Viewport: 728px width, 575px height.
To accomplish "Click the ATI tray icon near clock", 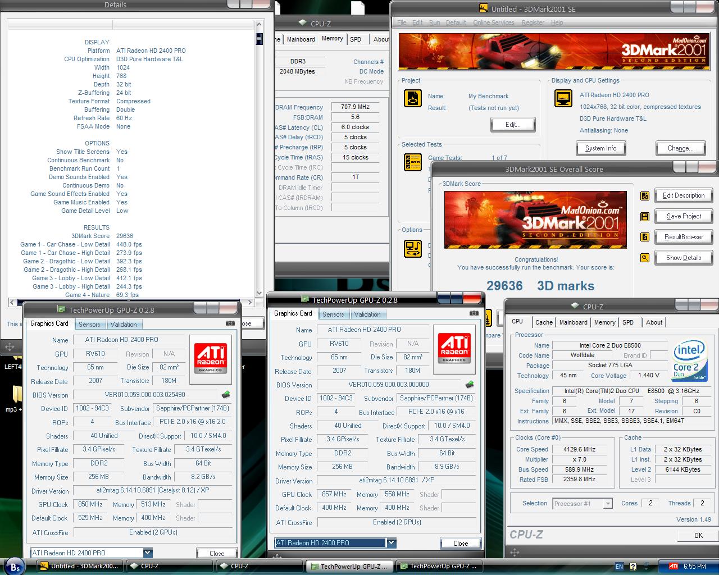I will point(673,566).
